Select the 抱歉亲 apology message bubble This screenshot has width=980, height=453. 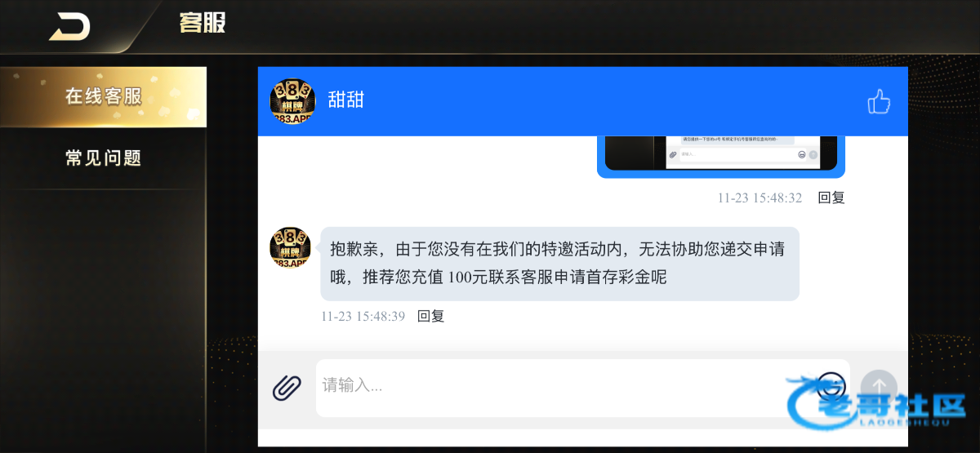(x=559, y=264)
